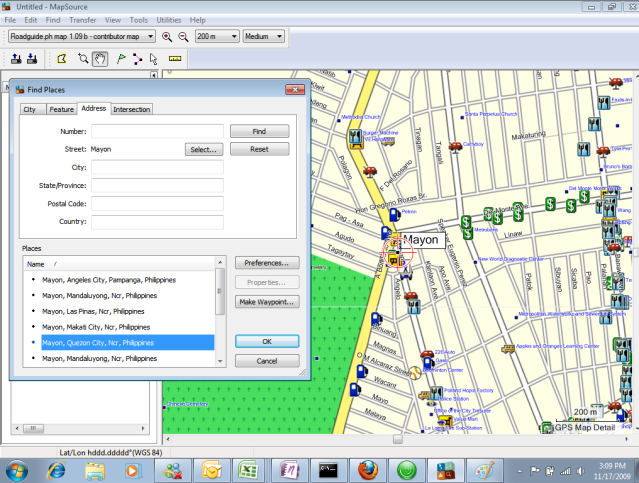Click the Chinese Cemetery map label
The width and height of the screenshot is (639, 483).
187,404
